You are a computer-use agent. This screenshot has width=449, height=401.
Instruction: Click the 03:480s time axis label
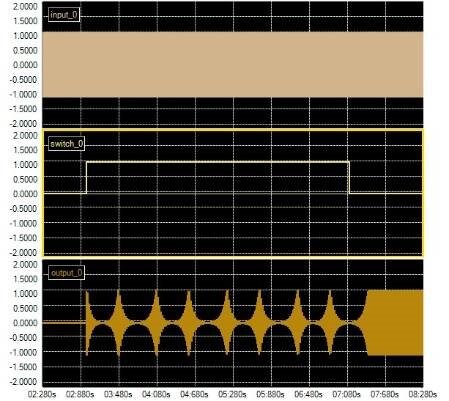tap(118, 394)
